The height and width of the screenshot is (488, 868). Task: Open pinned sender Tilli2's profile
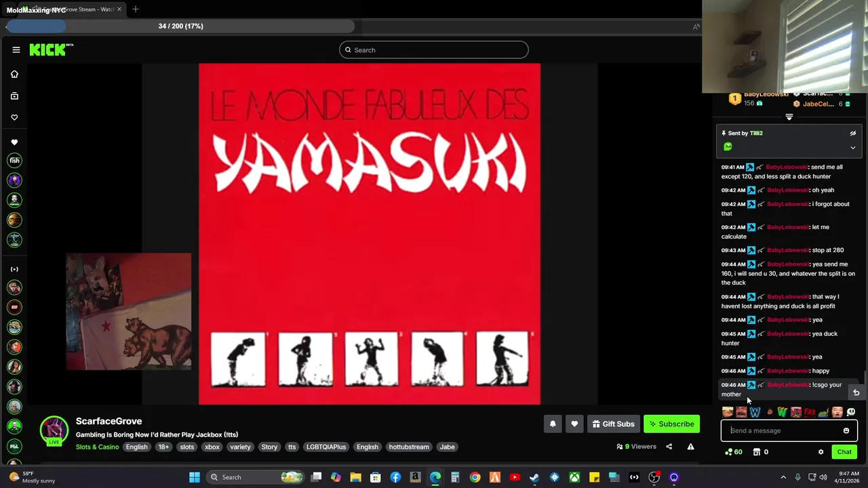point(756,134)
